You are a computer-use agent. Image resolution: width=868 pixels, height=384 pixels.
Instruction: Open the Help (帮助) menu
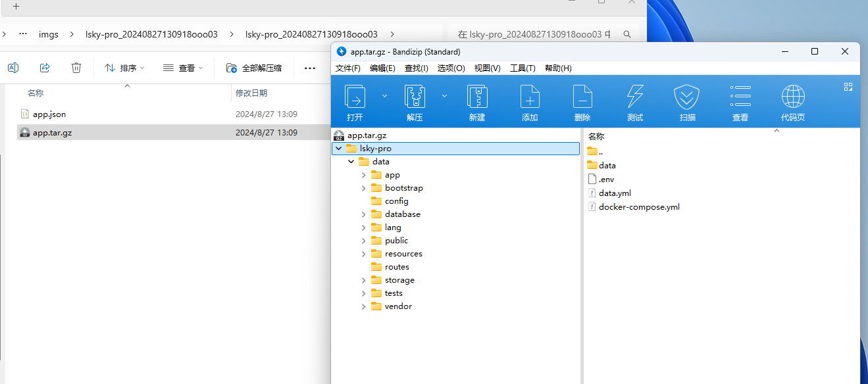(558, 68)
